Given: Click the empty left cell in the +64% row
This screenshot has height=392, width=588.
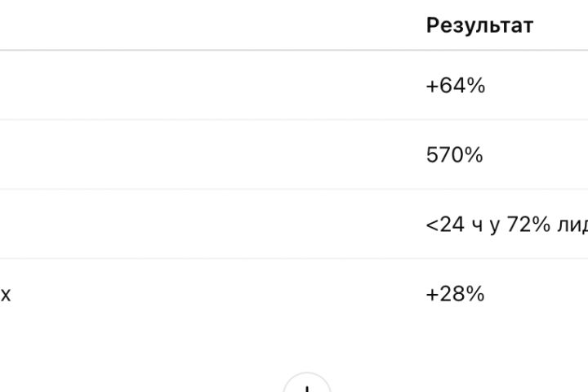Looking at the screenshot, I should (x=204, y=86).
